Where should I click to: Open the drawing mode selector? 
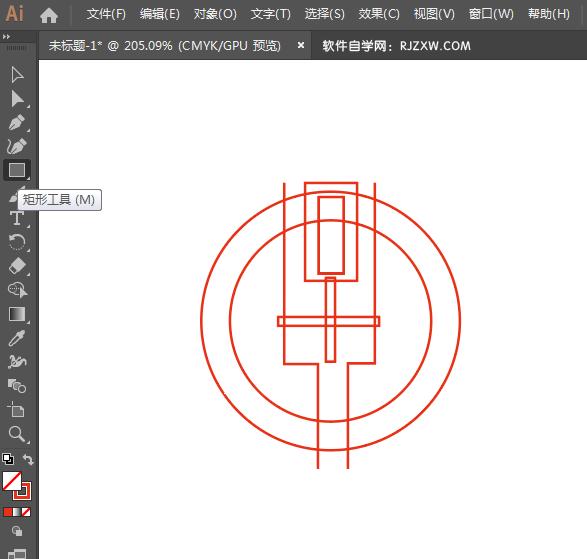(x=17, y=531)
